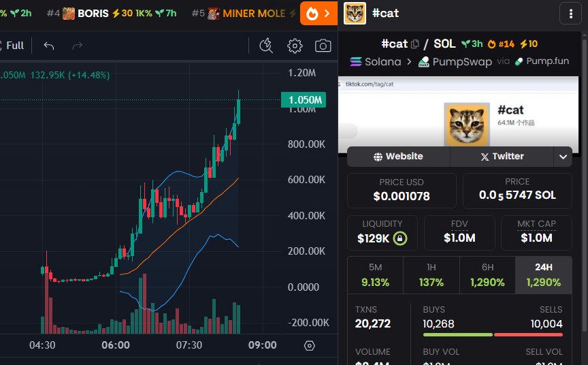The width and height of the screenshot is (588, 365).
Task: Click the #cat token avatar in header
Action: click(355, 14)
